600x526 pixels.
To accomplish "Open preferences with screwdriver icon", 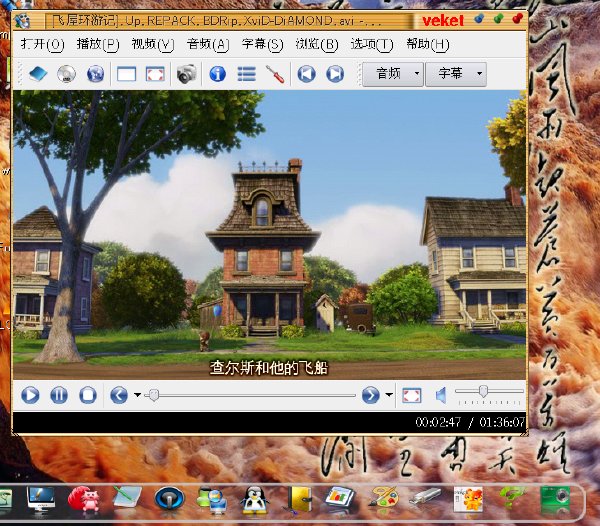I will click(275, 74).
